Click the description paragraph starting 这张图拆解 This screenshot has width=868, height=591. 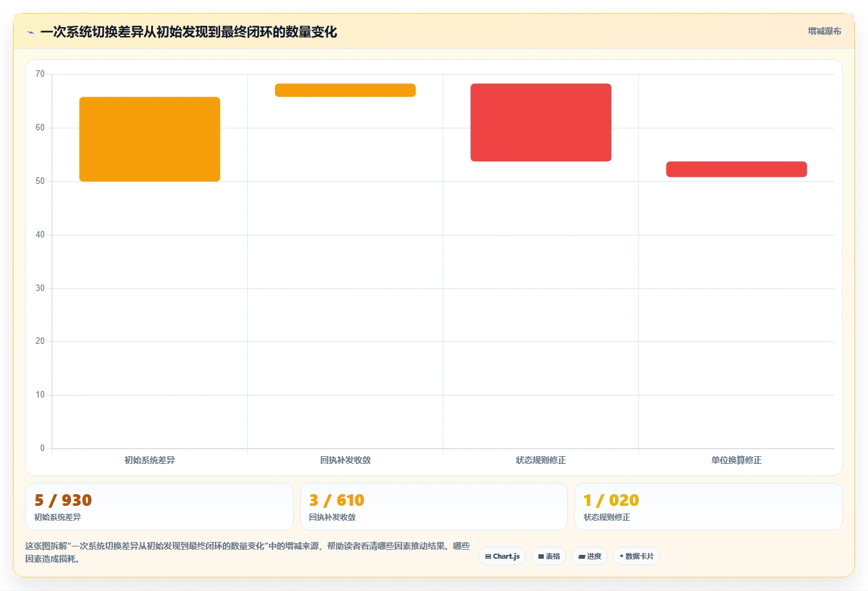coord(248,552)
